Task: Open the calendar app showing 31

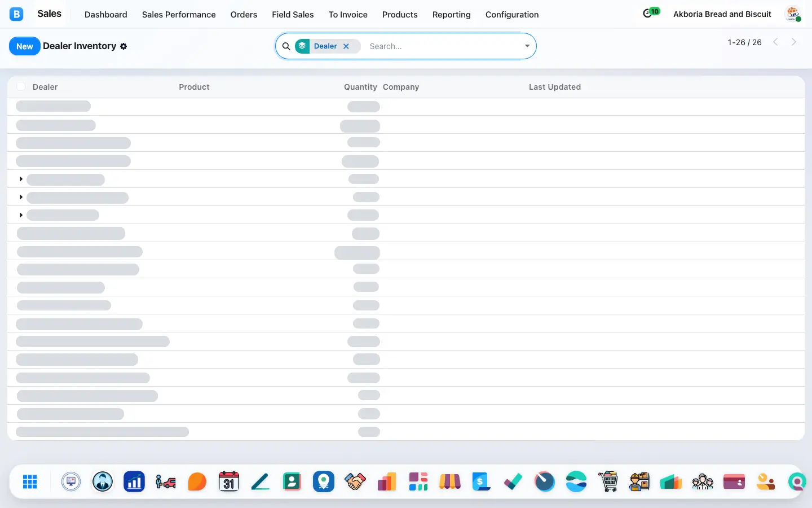Action: coord(229,481)
